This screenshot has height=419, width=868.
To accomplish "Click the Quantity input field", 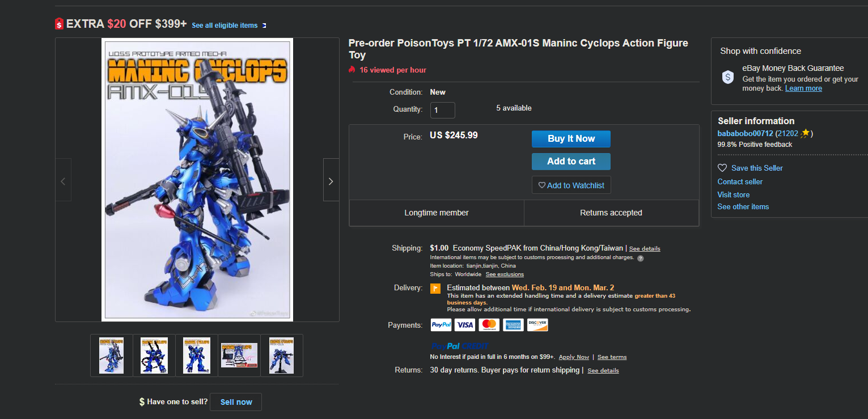I will pyautogui.click(x=443, y=110).
